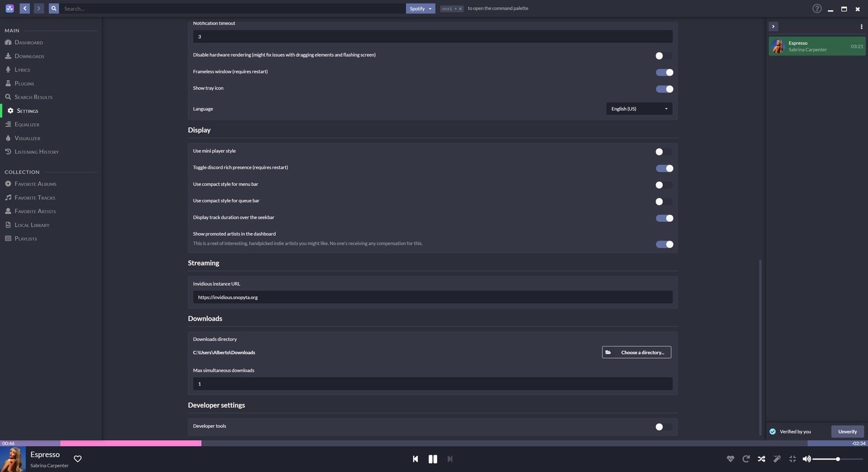Open Equalizer from the sidebar
This screenshot has height=472, width=868.
[27, 124]
